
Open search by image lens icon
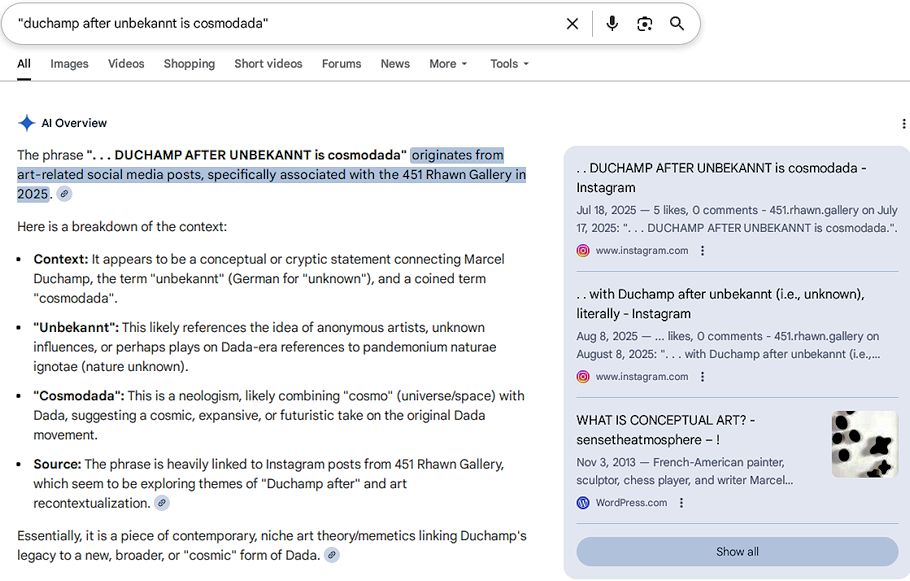tap(645, 23)
